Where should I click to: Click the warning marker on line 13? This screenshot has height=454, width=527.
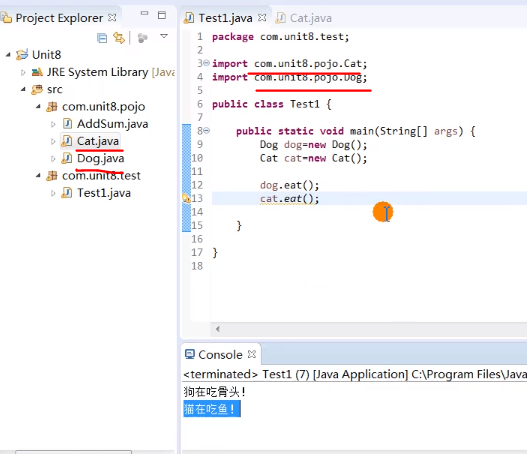click(x=186, y=198)
